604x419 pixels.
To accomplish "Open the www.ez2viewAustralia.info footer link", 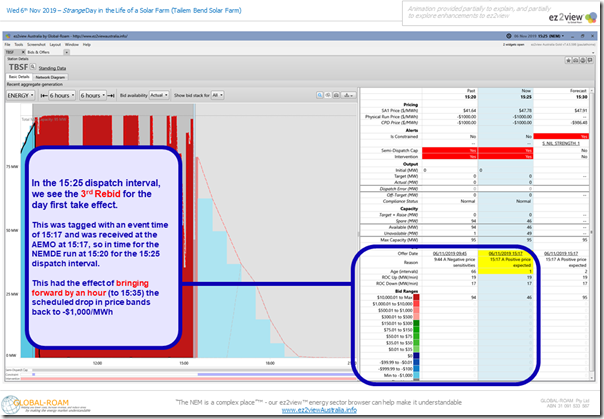I will (x=319, y=410).
